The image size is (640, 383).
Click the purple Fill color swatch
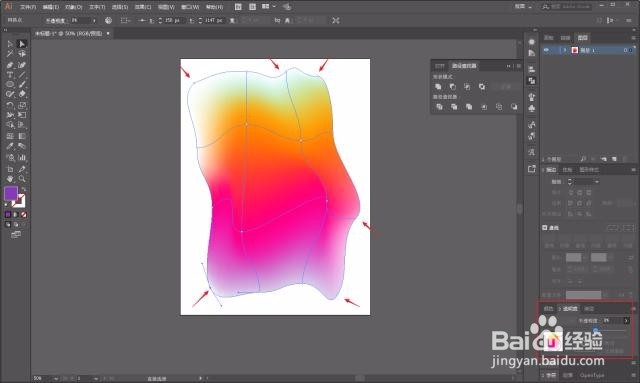coord(11,193)
